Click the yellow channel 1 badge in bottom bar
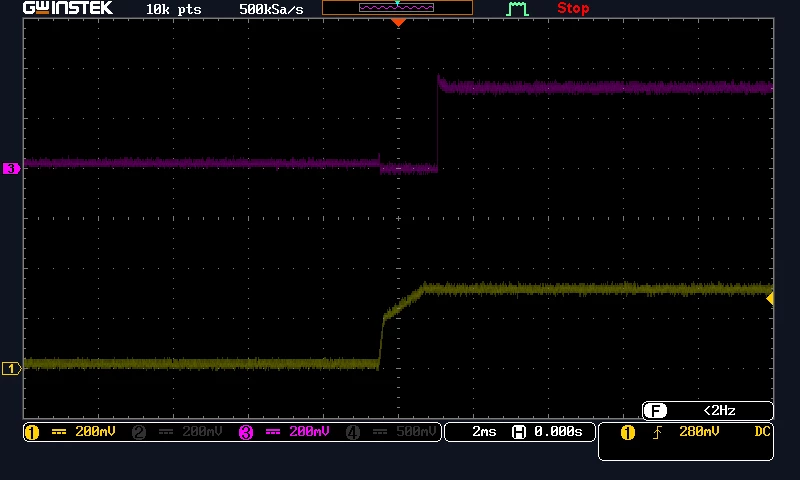The width and height of the screenshot is (800, 480). 32,433
